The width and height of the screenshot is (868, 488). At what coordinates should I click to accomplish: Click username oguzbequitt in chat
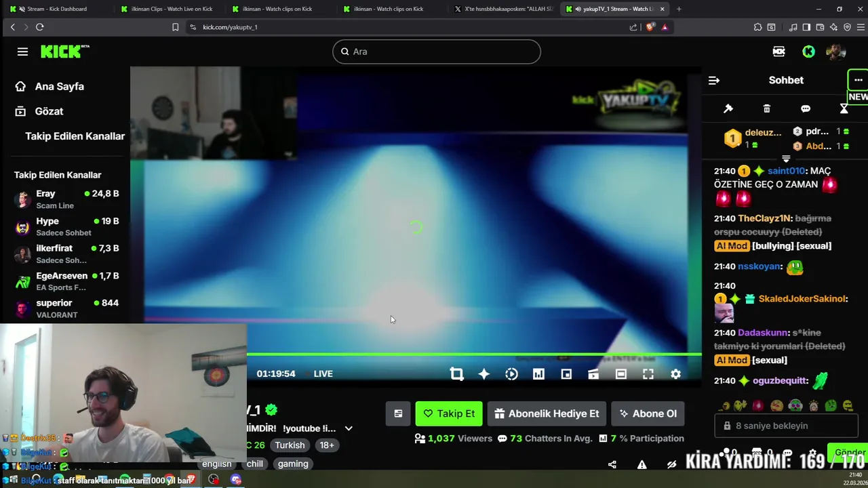coord(781,381)
